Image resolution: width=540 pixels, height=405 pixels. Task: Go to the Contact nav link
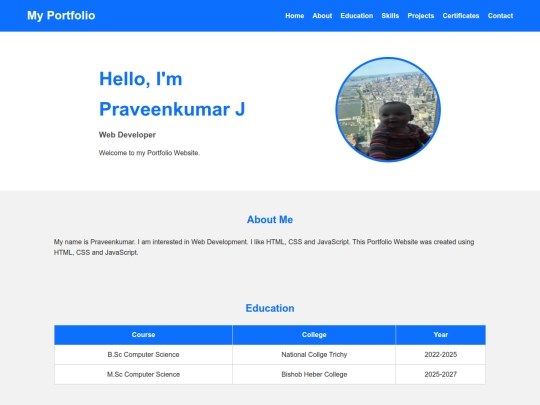(x=500, y=16)
